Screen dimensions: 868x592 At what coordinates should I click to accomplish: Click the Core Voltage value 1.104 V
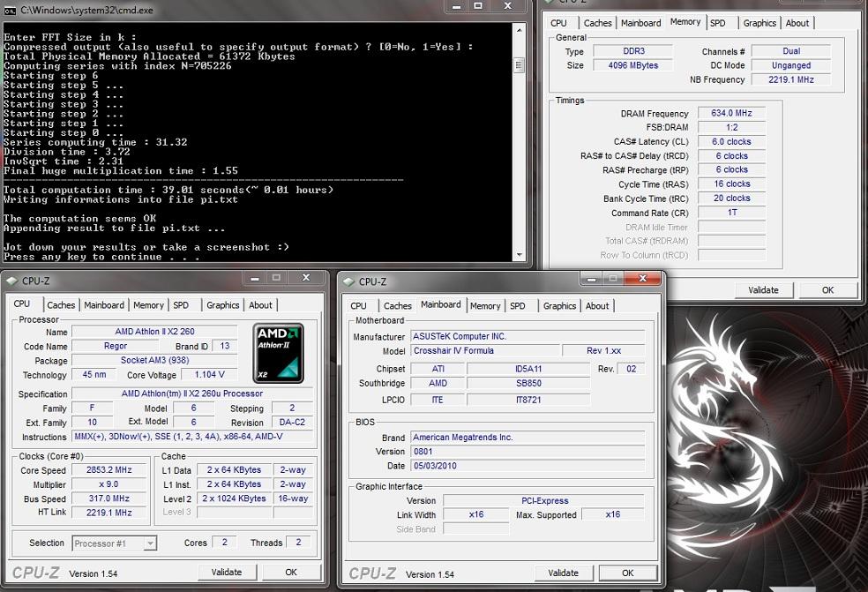pyautogui.click(x=209, y=375)
